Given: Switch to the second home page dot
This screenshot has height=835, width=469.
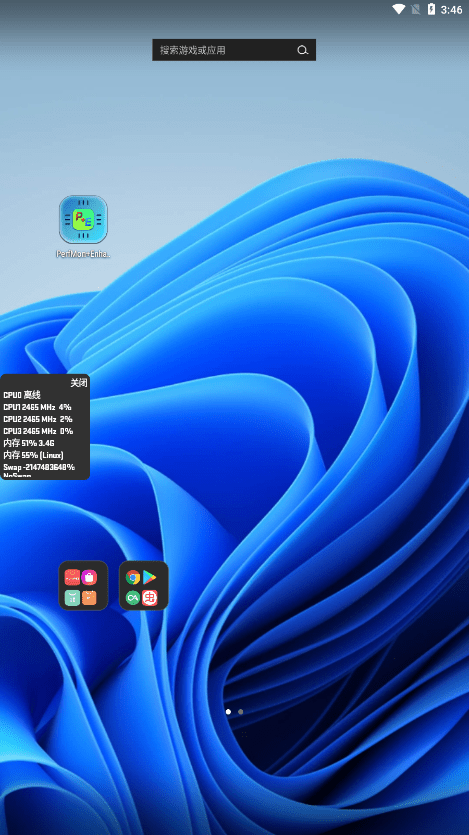Looking at the screenshot, I should pos(241,711).
